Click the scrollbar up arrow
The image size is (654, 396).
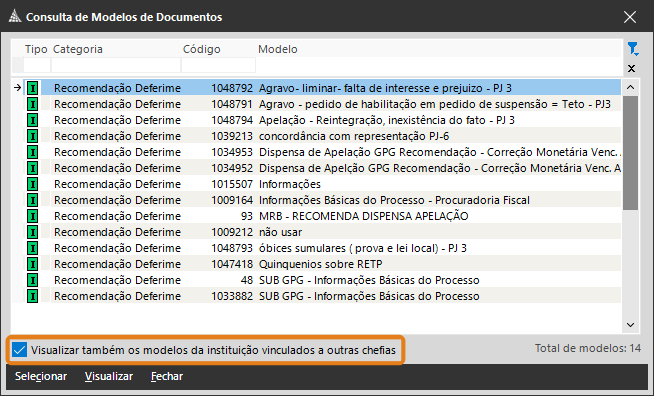(631, 87)
